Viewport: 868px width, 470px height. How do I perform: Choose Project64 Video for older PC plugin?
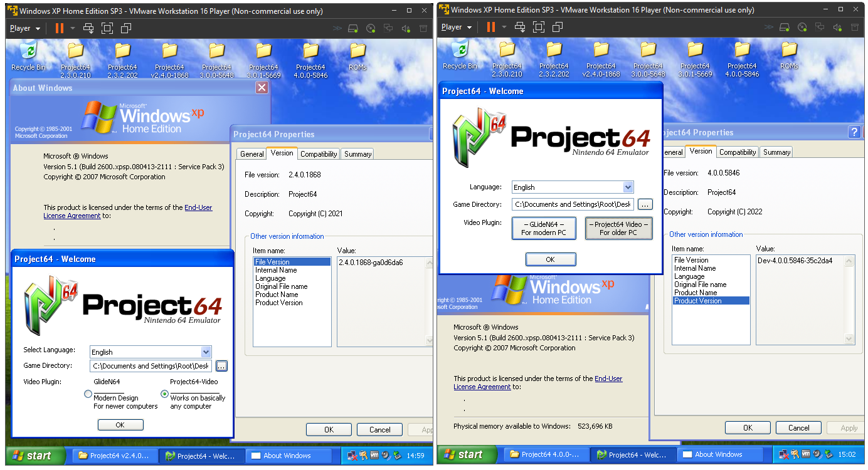click(x=618, y=228)
